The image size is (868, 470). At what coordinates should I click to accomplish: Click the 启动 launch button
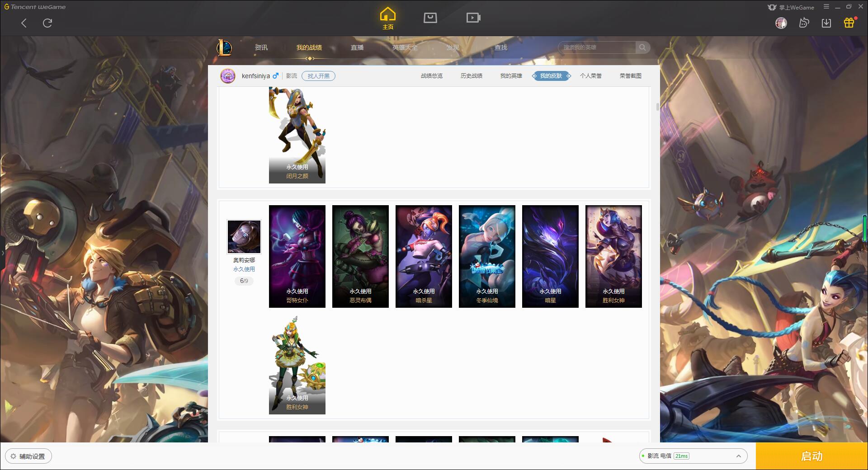[812, 456]
